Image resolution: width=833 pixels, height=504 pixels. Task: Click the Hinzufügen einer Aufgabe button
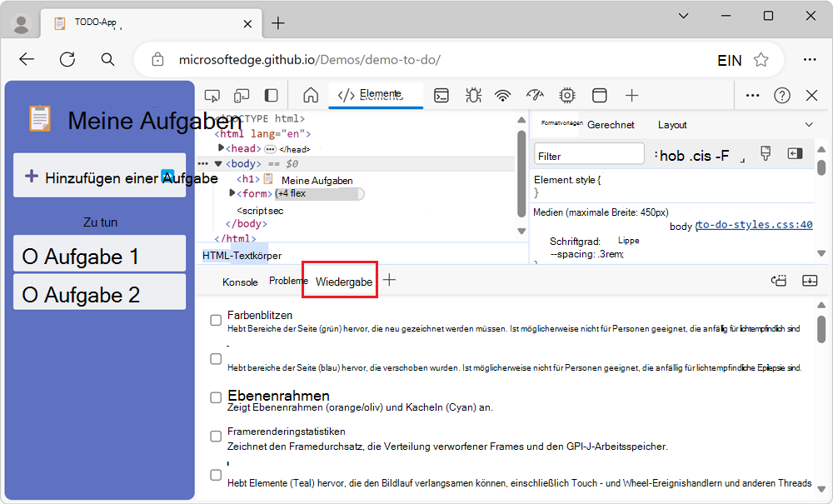[x=99, y=177]
